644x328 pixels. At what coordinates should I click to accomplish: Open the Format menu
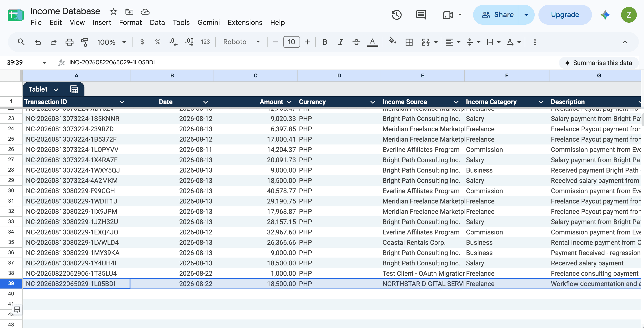pos(130,22)
